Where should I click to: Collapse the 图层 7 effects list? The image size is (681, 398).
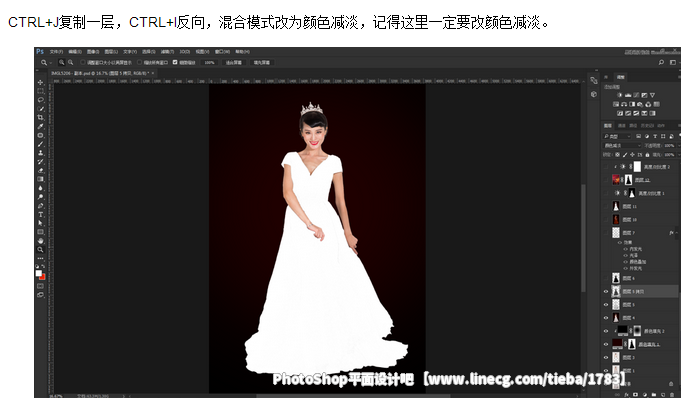[x=677, y=233]
